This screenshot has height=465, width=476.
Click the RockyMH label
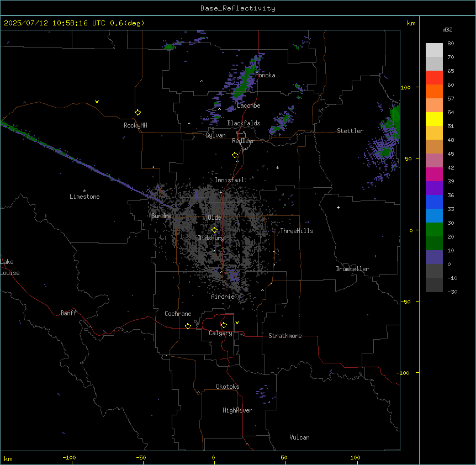(x=135, y=125)
